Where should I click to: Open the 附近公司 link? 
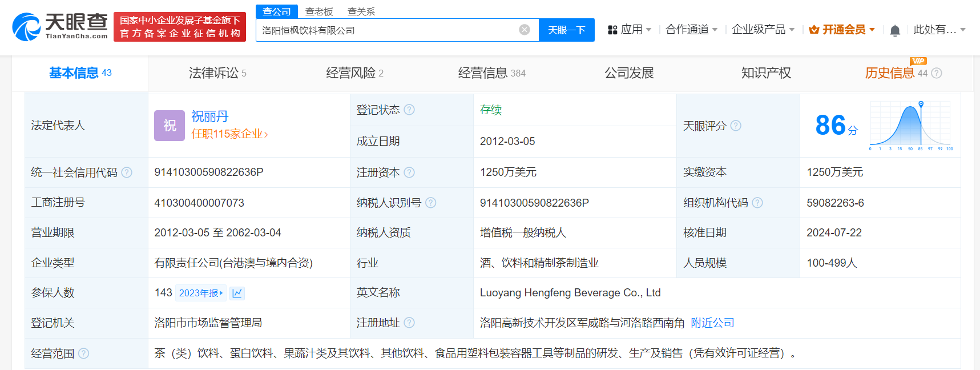coord(712,323)
